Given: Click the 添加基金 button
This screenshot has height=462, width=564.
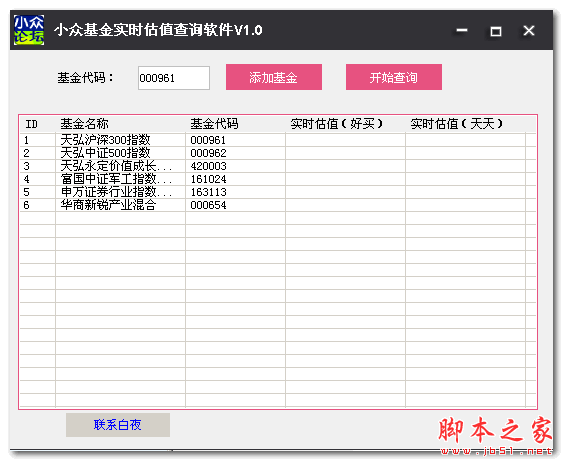Looking at the screenshot, I should [x=274, y=77].
